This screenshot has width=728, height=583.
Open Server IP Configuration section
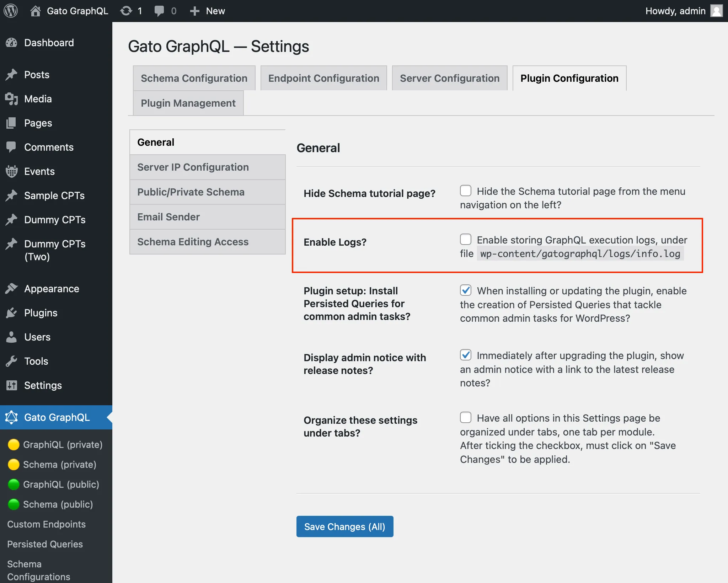[208, 167]
